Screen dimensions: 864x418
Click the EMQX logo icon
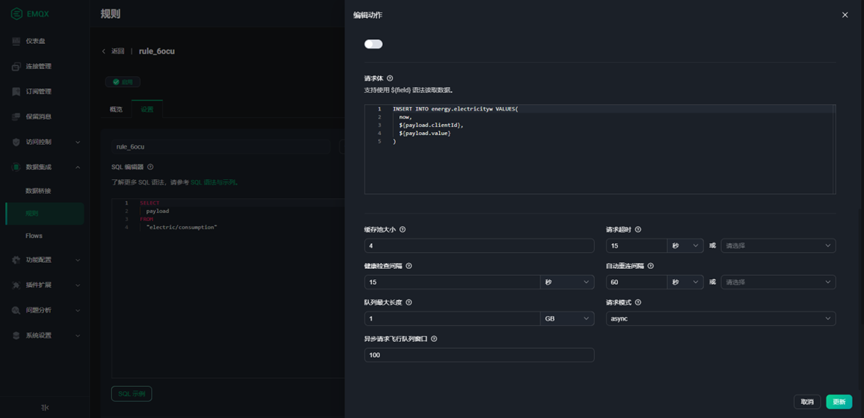pos(17,14)
